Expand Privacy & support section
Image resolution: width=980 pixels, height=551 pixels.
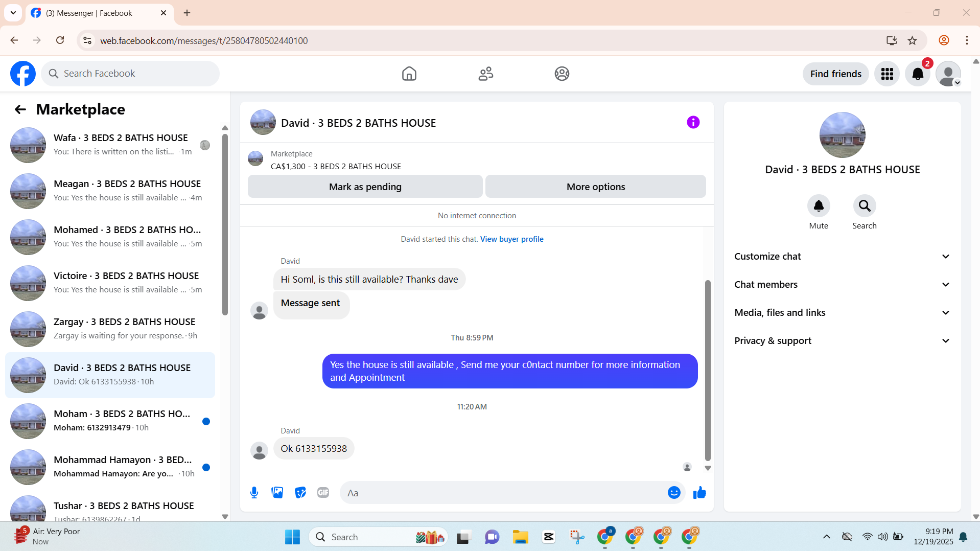842,341
